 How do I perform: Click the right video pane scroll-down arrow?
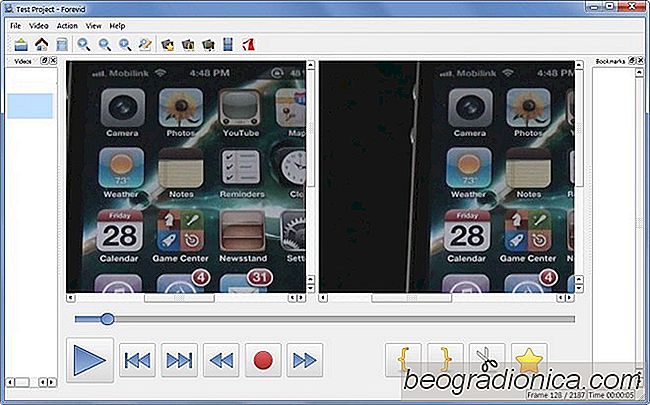point(579,288)
